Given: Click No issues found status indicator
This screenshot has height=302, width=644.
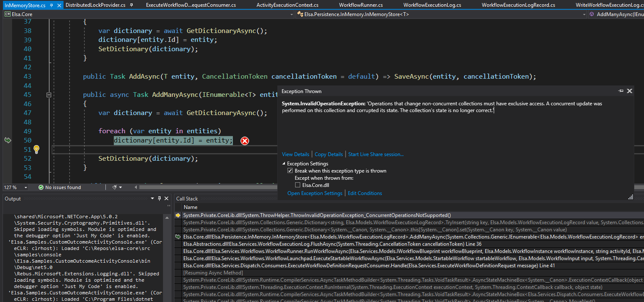Looking at the screenshot, I should (x=59, y=187).
